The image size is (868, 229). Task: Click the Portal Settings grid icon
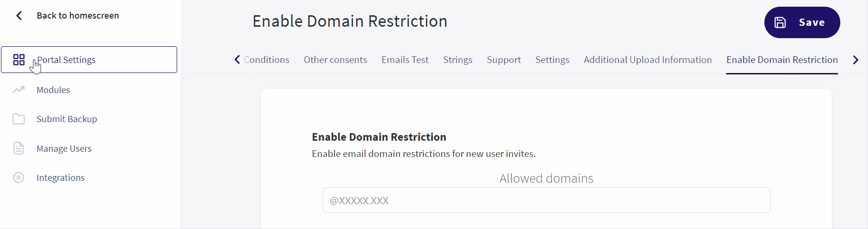(19, 60)
